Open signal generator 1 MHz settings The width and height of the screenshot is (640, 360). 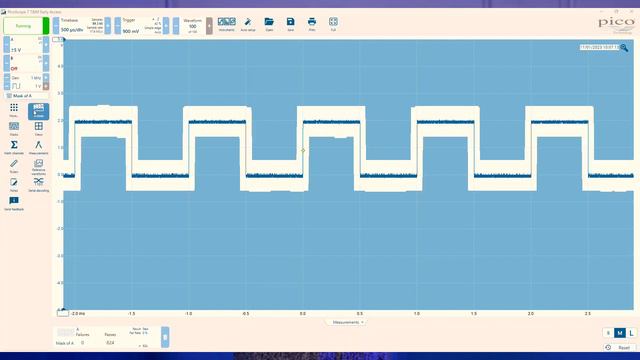pos(26,78)
